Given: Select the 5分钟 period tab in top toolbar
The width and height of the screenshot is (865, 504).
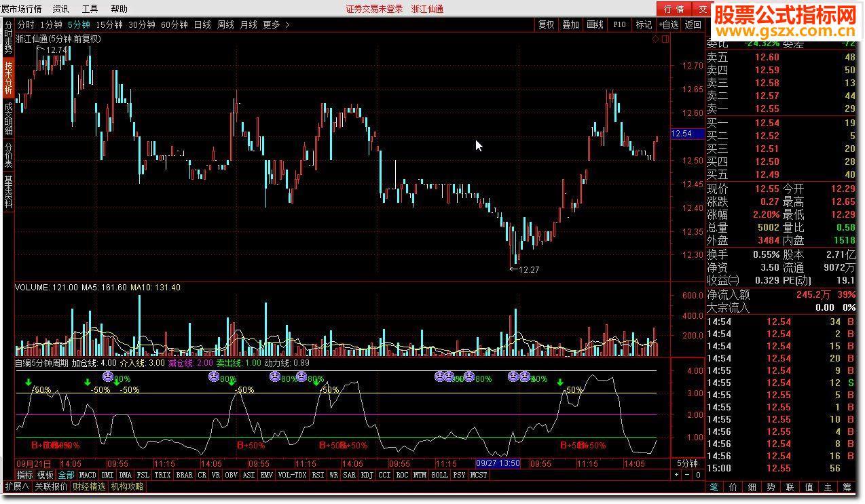Looking at the screenshot, I should [79, 24].
